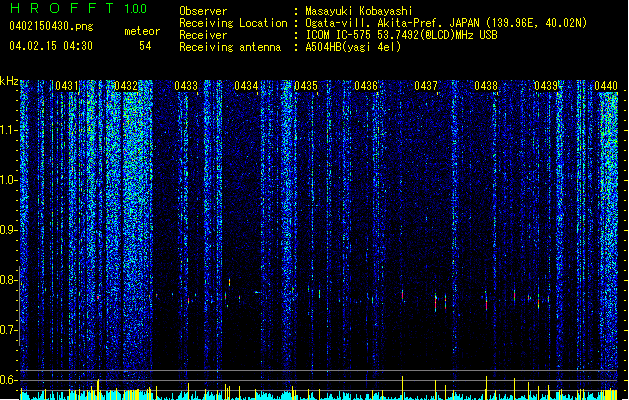The height and width of the screenshot is (400, 629).
Task: Select the 0437 time marker
Action: click(x=426, y=86)
